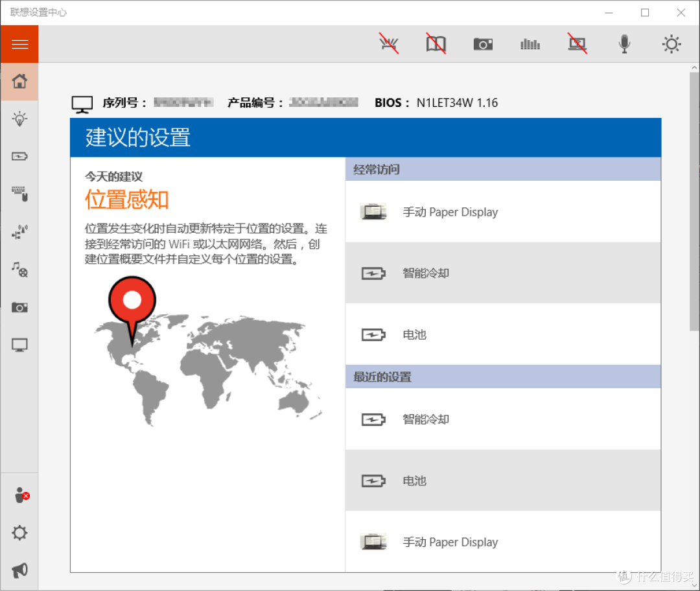Open the battery power sidebar icon
This screenshot has width=700, height=591.
(x=19, y=156)
